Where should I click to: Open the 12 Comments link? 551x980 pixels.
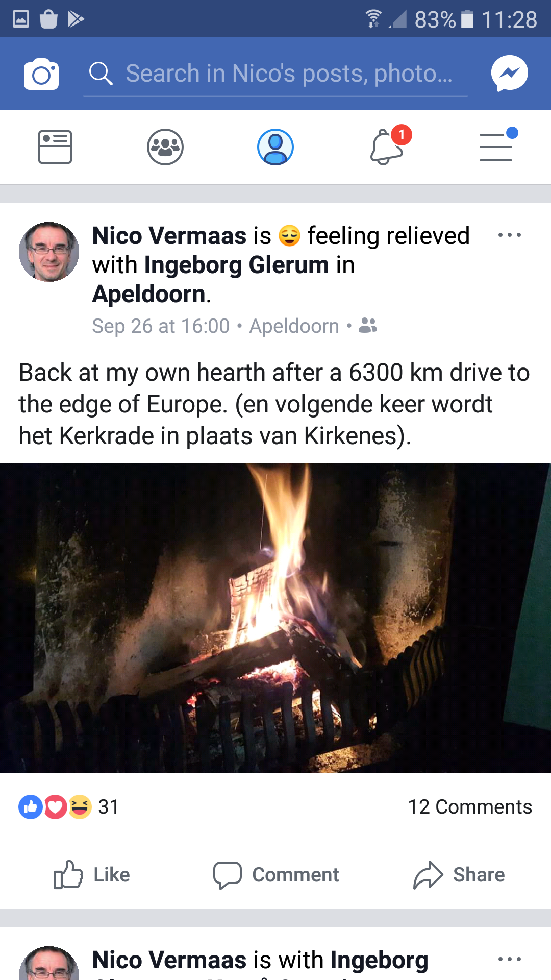coord(470,807)
